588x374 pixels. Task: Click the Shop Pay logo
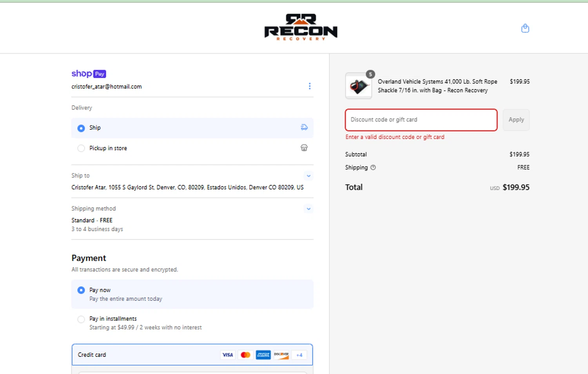pos(89,74)
